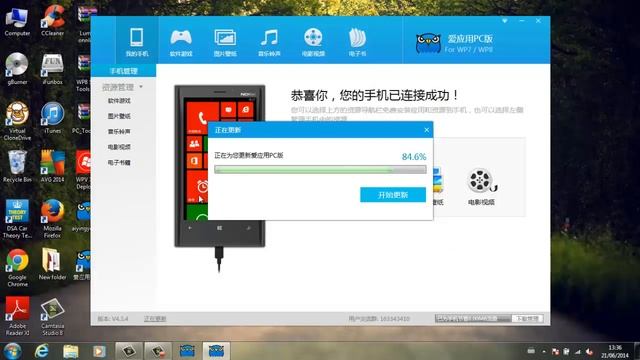The height and width of the screenshot is (360, 640).
Task: Click the film reel 电影视频 shortcut icon
Action: point(481,181)
